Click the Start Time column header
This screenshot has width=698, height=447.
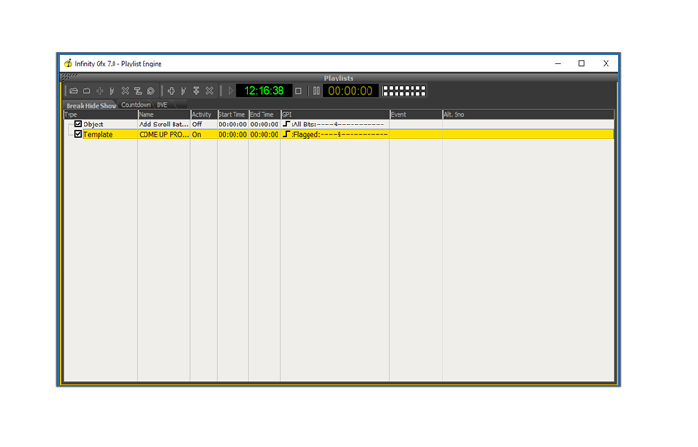click(233, 114)
